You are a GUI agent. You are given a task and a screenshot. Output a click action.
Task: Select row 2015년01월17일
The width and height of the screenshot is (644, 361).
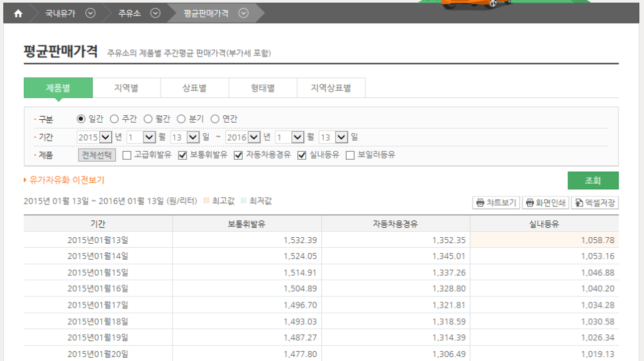click(x=321, y=305)
